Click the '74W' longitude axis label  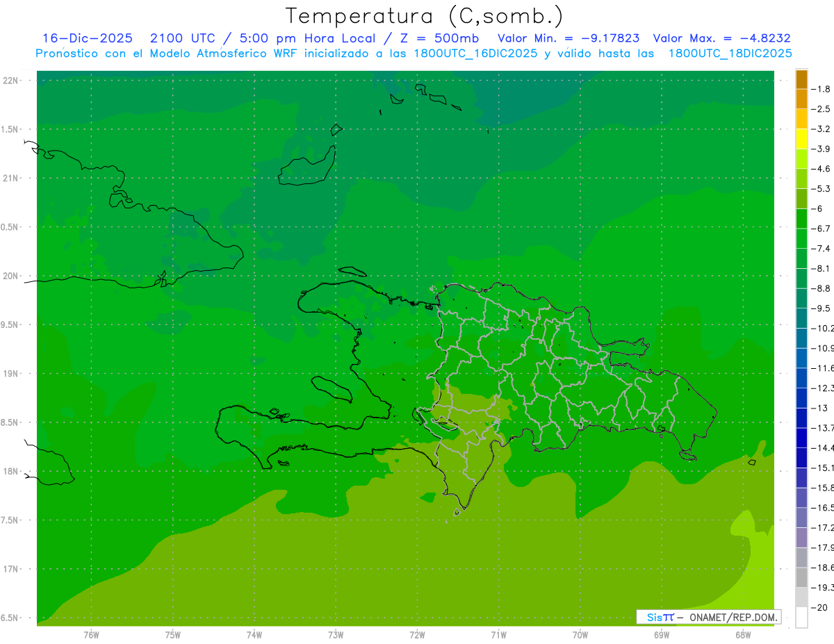[x=254, y=635]
